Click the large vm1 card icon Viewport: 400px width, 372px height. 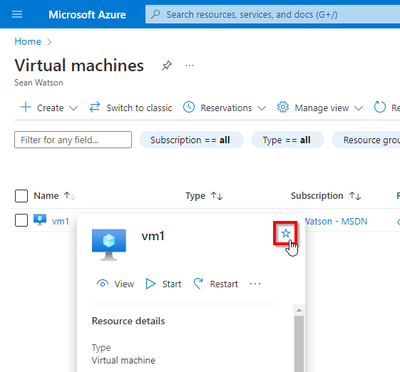click(109, 244)
